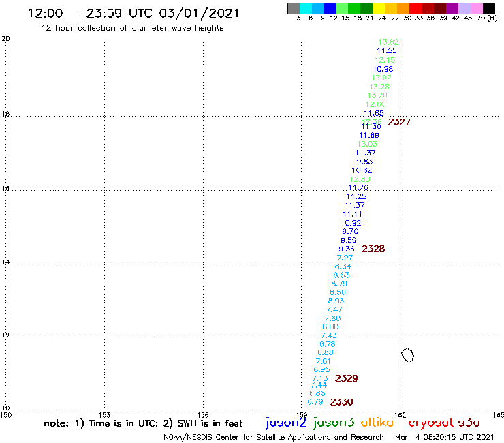Select the 13.70 wave height reading
This screenshot has height=443, width=504.
377,95
